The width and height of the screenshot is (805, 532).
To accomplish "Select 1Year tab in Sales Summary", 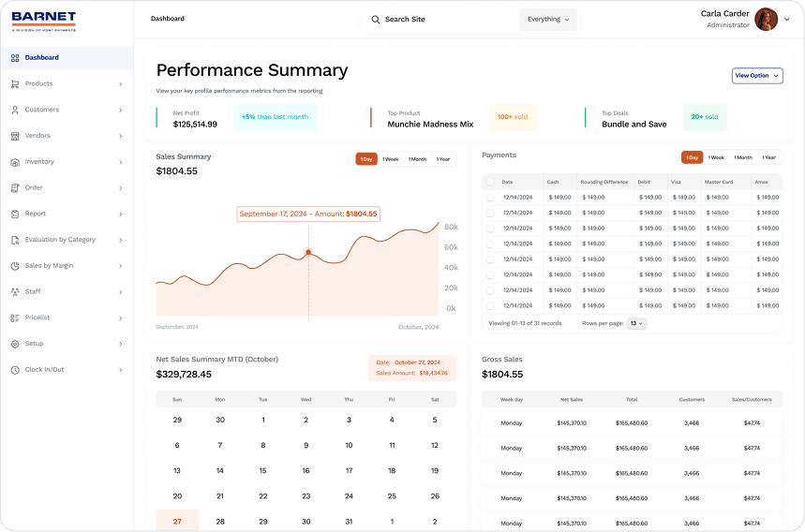I will [443, 159].
